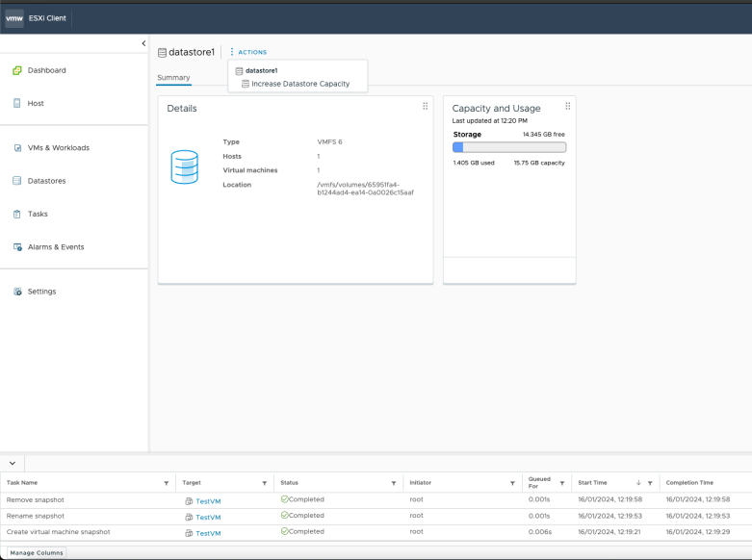Click the 15.75 GB capacity text
This screenshot has width=752, height=560.
[x=539, y=163]
